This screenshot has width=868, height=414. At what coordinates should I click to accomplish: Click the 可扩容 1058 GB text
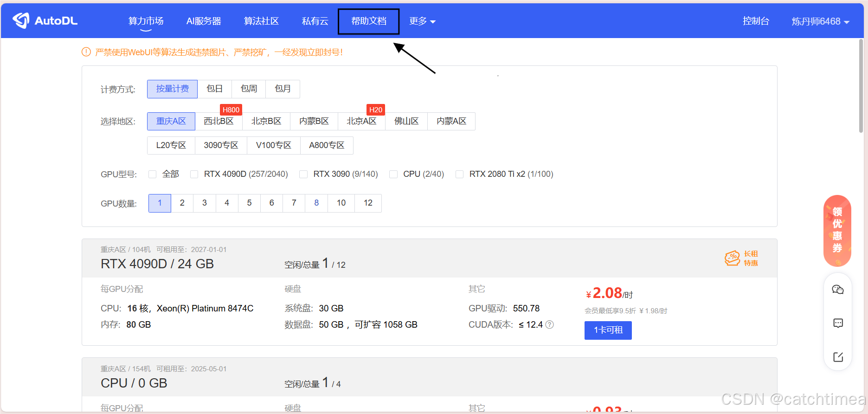[x=386, y=325]
